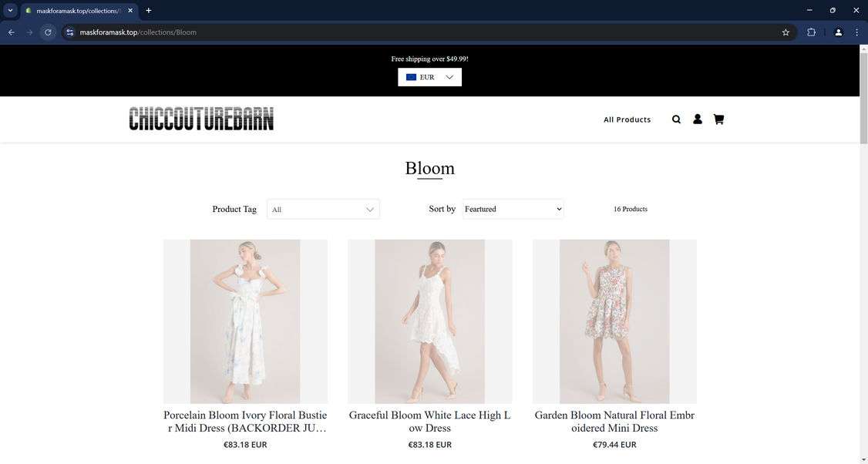868x464 pixels.
Task: Click the Bloom collection heading
Action: pos(429,168)
